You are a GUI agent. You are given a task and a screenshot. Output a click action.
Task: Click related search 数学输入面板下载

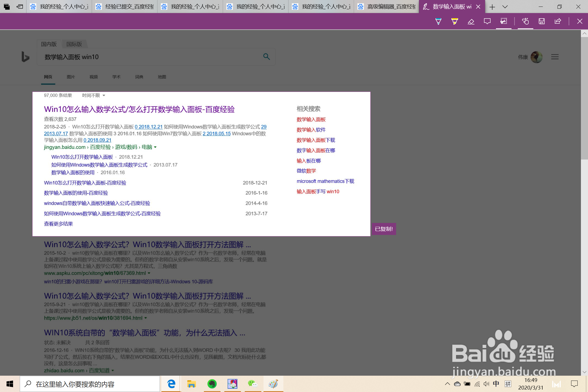click(316, 140)
